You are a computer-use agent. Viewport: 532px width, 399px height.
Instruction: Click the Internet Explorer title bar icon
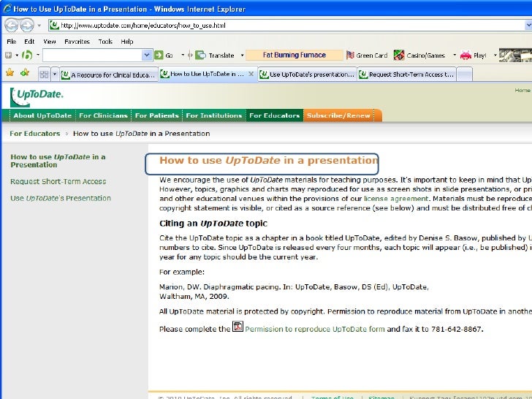(7, 9)
